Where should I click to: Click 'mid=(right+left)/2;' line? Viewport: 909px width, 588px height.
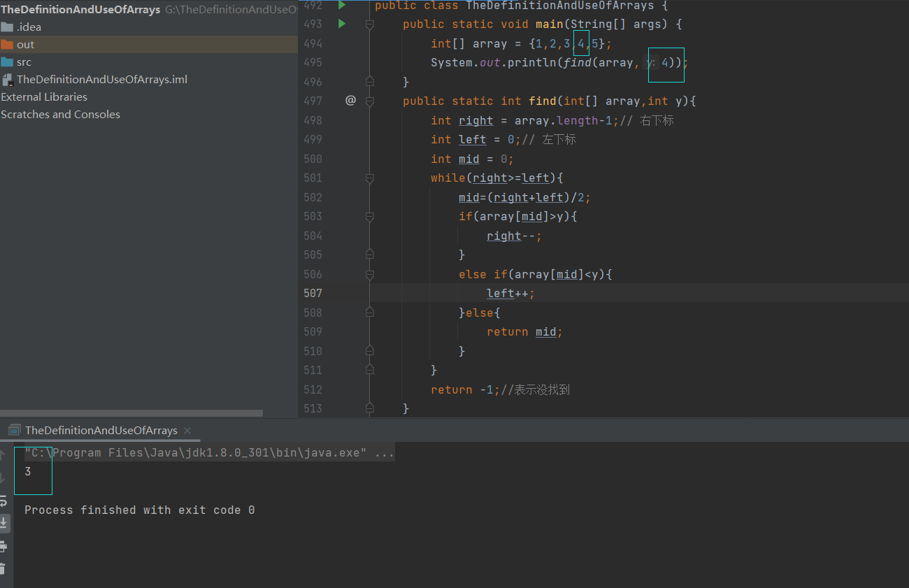pyautogui.click(x=524, y=197)
